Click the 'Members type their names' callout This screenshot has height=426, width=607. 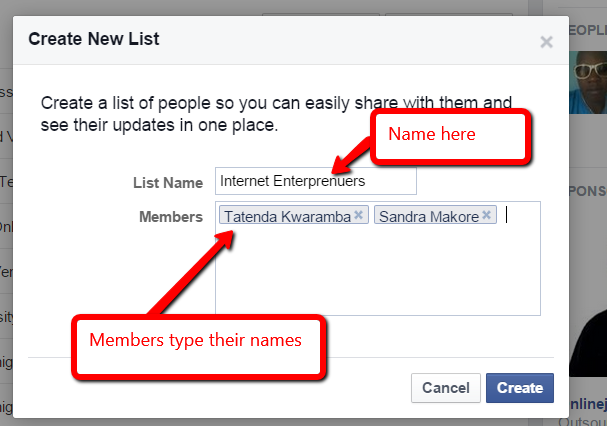coord(199,346)
